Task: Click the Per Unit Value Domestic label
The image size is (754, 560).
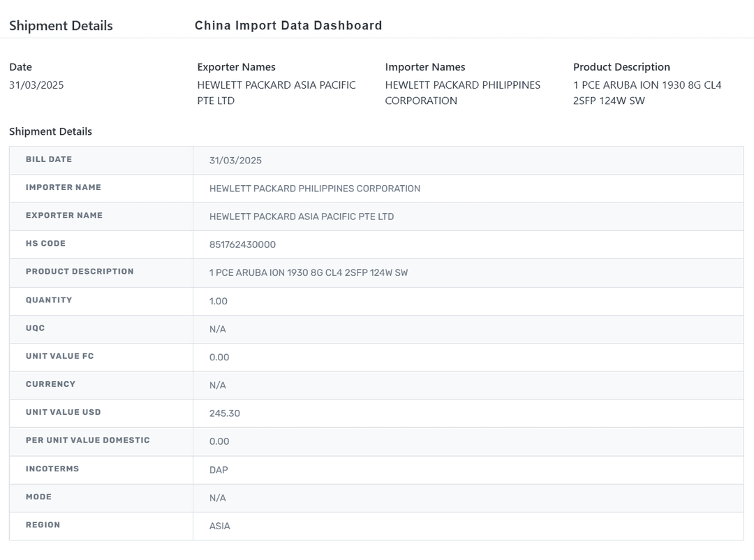Action: tap(87, 441)
